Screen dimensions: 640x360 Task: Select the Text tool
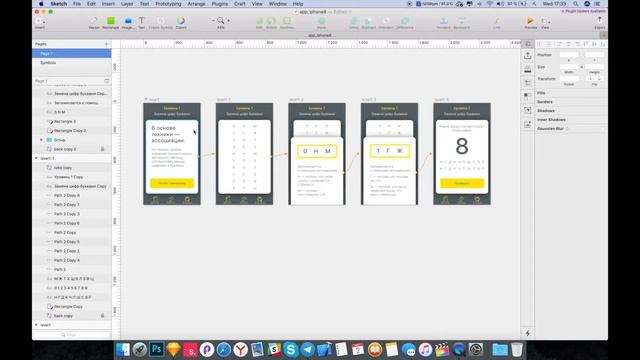(142, 22)
